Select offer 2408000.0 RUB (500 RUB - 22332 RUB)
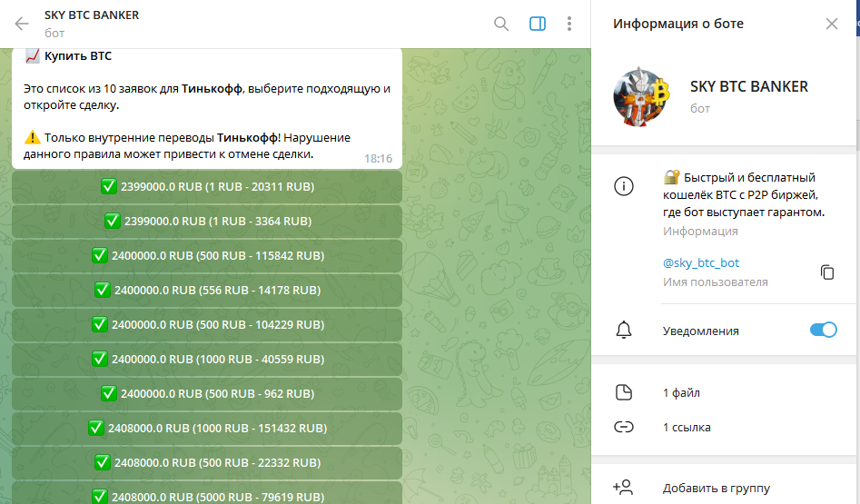The image size is (860, 504). [x=207, y=463]
